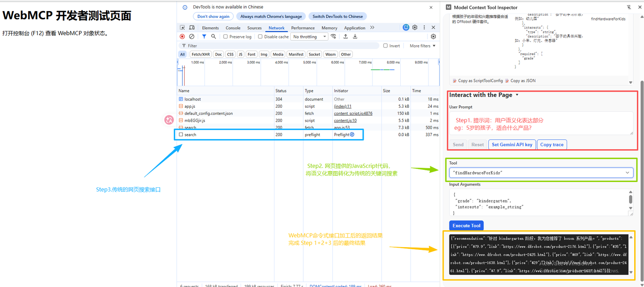Click Set Gemini API key button
Screen dimensions: 644x287
point(512,144)
